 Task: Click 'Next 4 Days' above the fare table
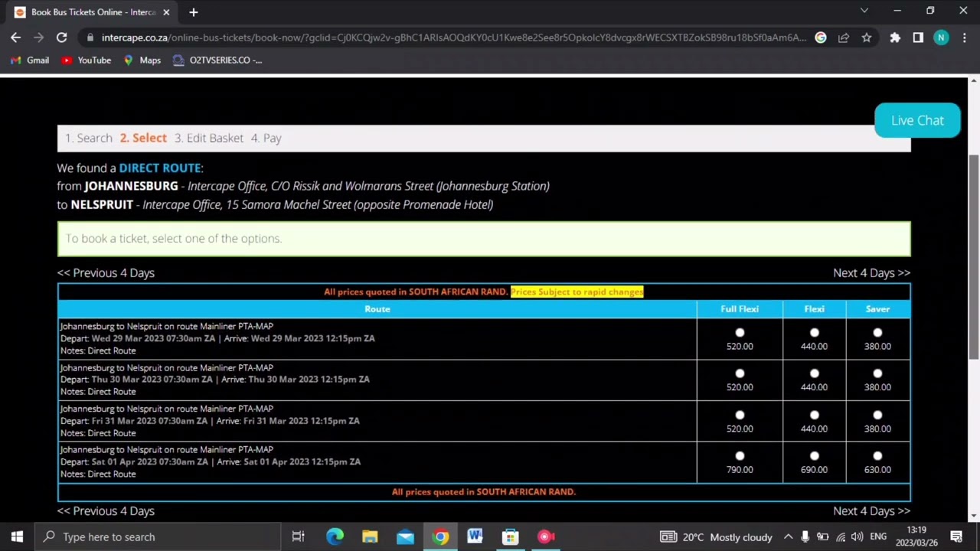point(871,272)
